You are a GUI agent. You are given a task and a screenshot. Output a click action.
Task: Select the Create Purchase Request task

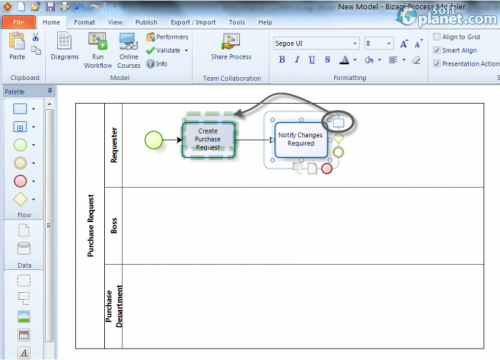coord(208,140)
